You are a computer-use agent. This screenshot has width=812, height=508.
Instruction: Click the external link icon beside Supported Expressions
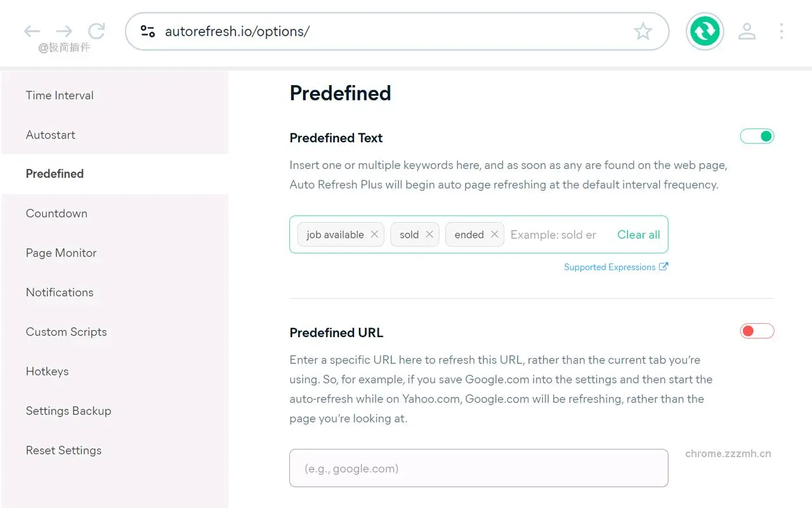(x=664, y=267)
